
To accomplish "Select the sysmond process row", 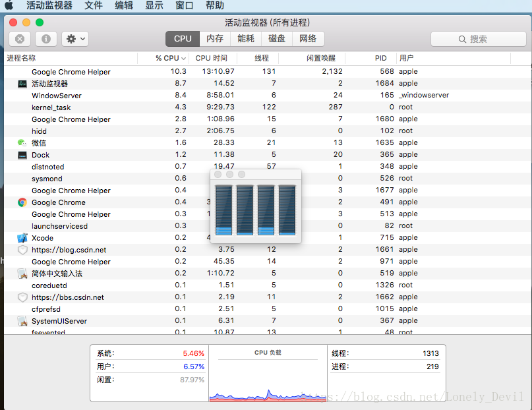I will pos(268,179).
